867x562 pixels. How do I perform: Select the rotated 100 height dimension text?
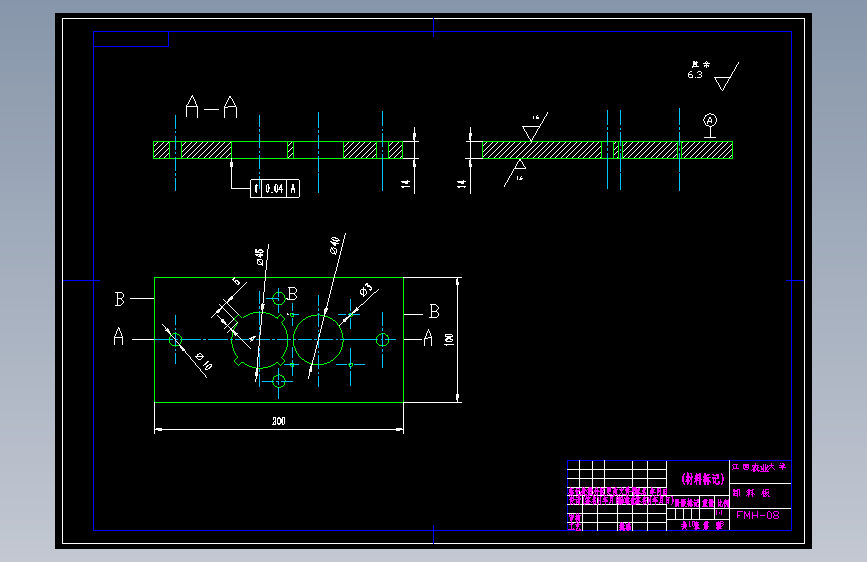449,339
